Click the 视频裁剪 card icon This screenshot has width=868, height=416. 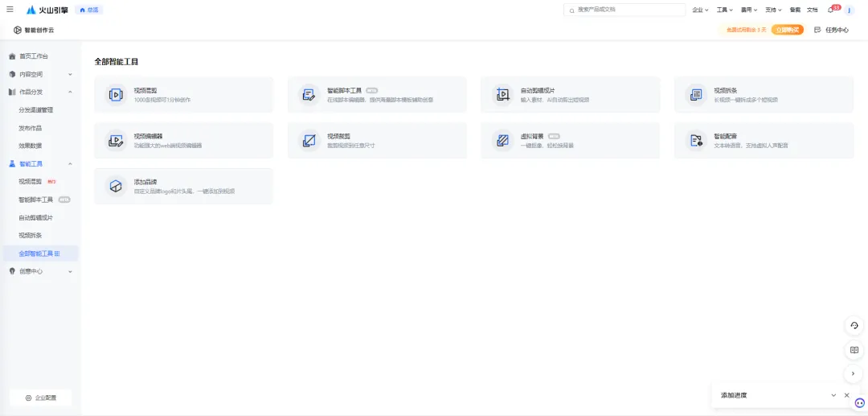point(309,141)
